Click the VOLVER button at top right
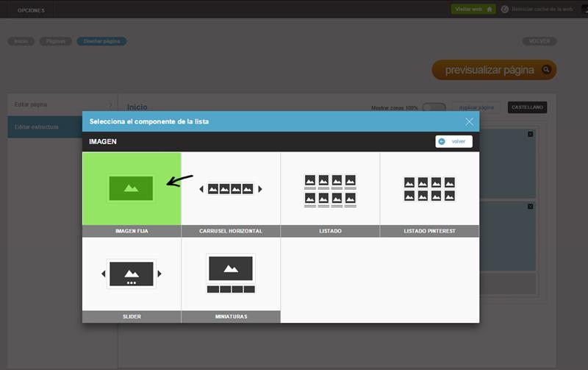This screenshot has width=588, height=370. click(x=539, y=41)
